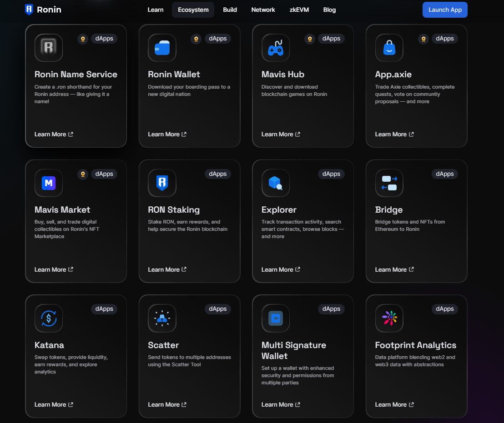Click the Multi Signature Wallet title
This screenshot has height=423, width=504.
click(x=293, y=350)
